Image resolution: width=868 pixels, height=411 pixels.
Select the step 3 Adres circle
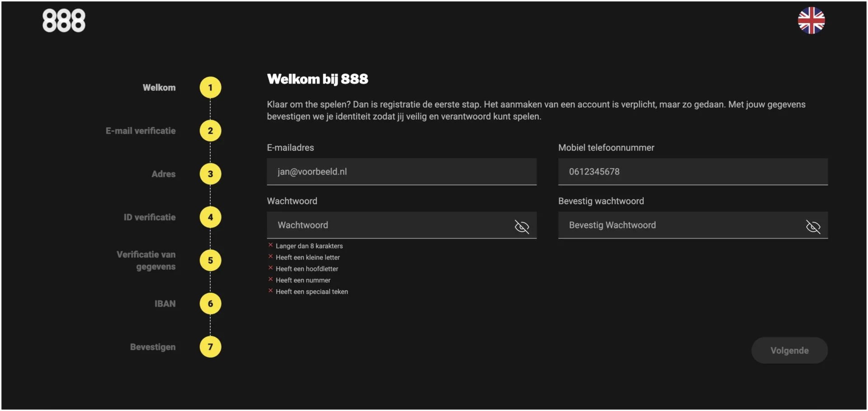click(210, 174)
